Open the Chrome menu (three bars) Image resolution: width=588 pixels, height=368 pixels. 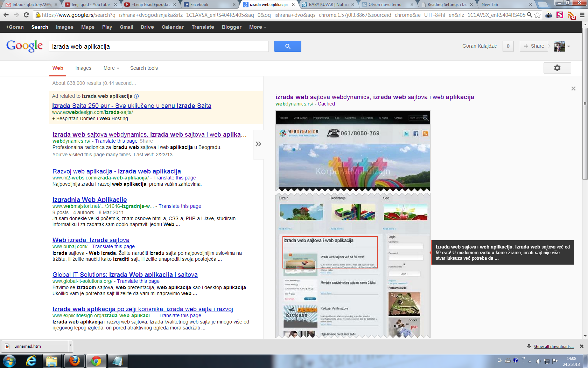click(x=582, y=15)
